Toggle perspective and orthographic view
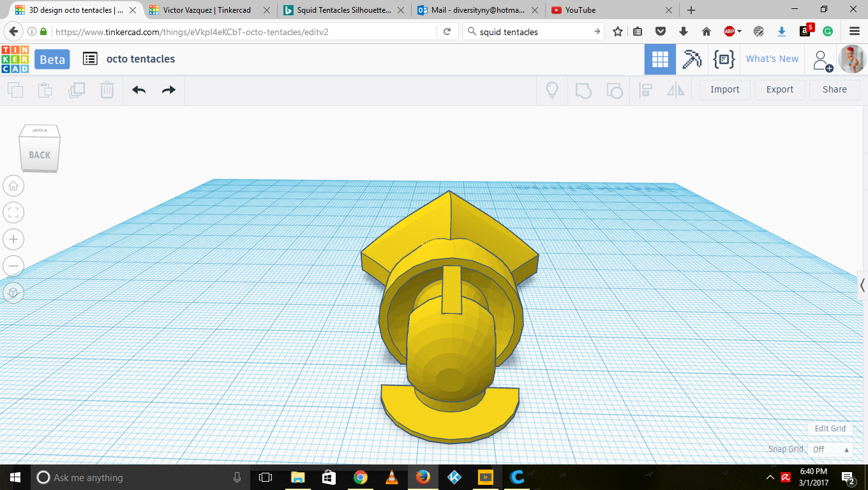This screenshot has width=868, height=490. (x=13, y=293)
